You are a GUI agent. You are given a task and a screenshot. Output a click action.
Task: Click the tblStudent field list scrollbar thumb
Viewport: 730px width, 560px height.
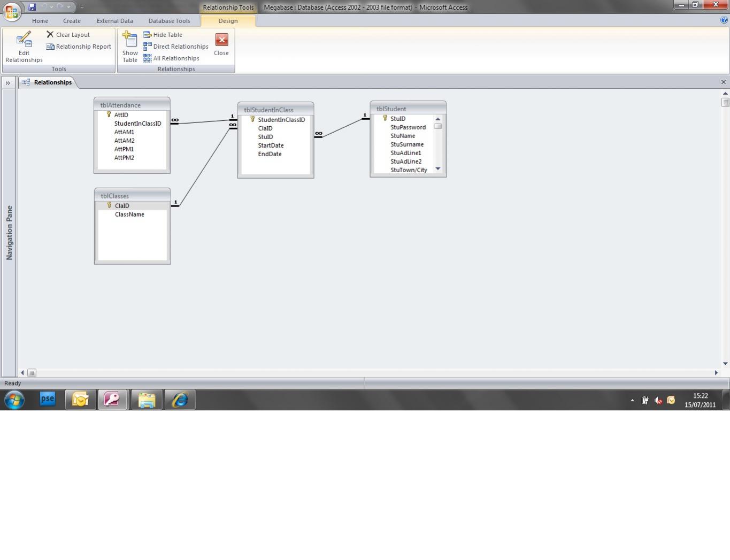coord(438,127)
